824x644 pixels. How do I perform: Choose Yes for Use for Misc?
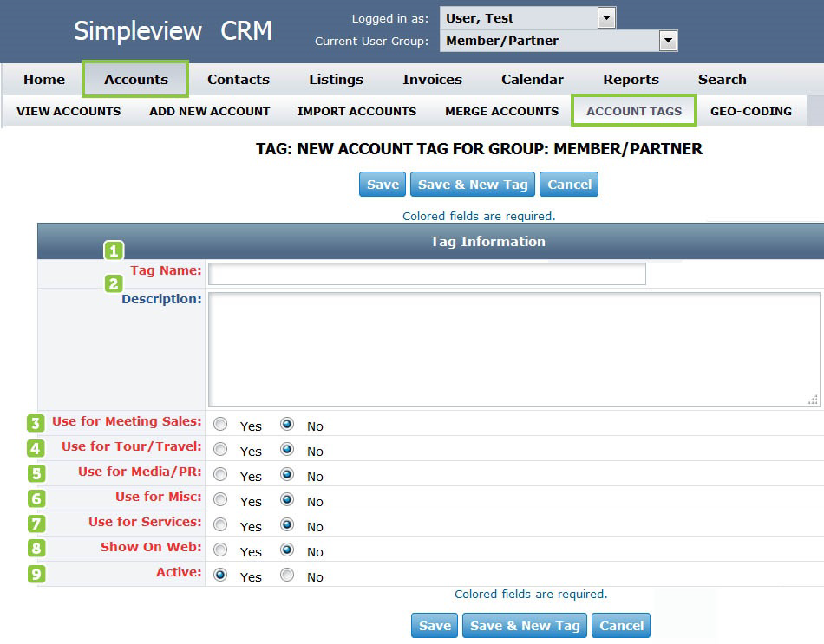[x=220, y=499]
